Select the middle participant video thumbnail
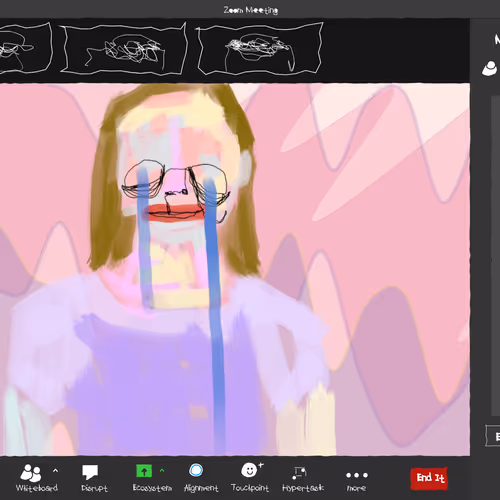500x500 pixels. click(x=124, y=48)
